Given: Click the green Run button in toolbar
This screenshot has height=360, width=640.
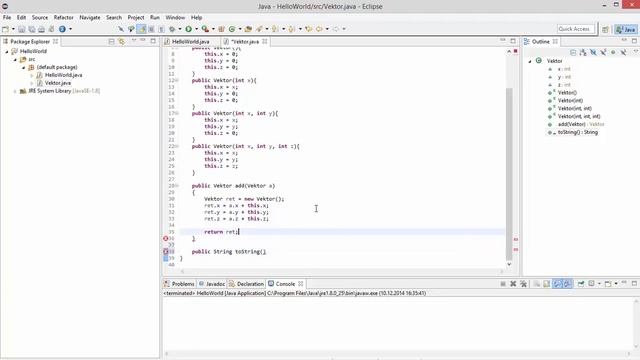Looking at the screenshot, I should tap(189, 29).
